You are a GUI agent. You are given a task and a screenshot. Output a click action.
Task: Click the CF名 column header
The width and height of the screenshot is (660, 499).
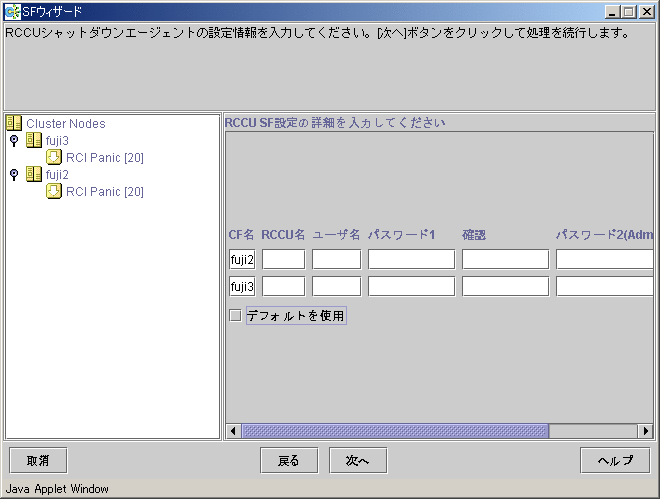(241, 234)
